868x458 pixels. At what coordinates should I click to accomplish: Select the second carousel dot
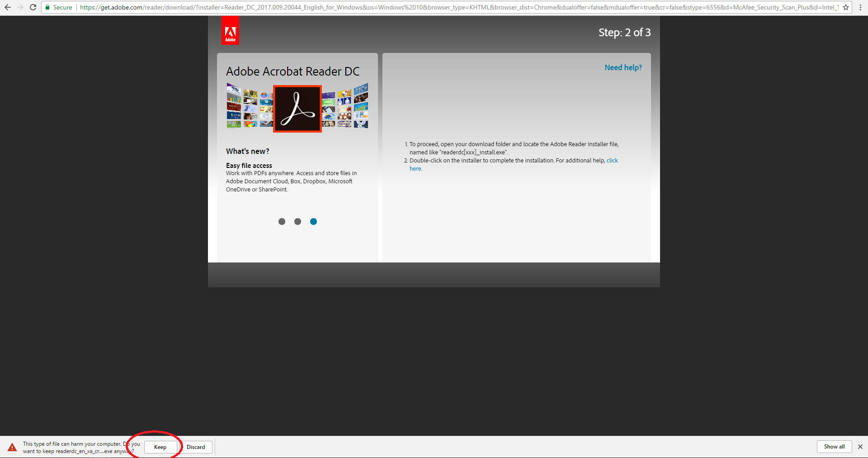[297, 221]
